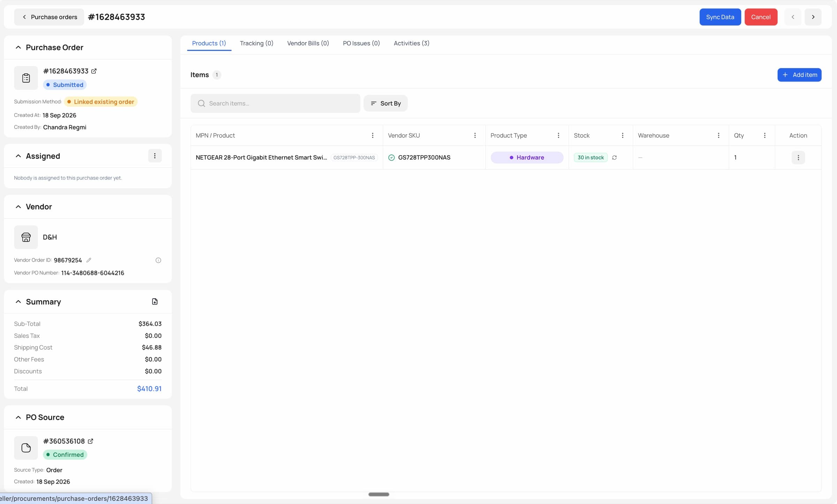Open Warehouse column options menu

[x=718, y=135]
